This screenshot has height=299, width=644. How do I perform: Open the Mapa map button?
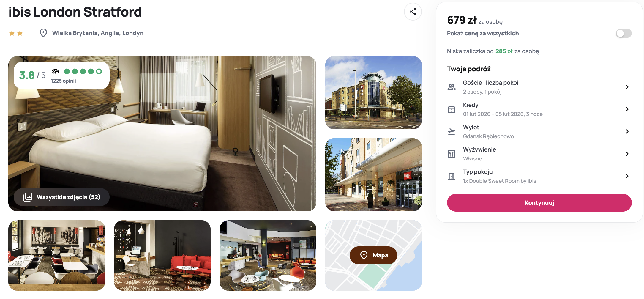point(373,255)
